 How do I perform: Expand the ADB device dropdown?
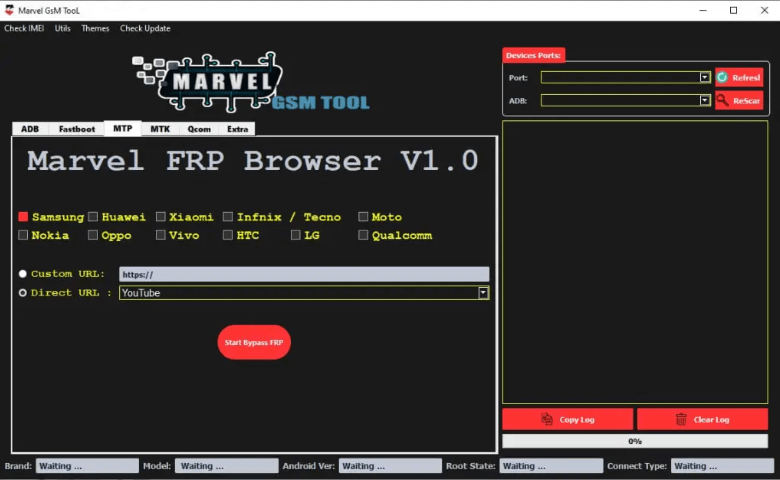[704, 100]
